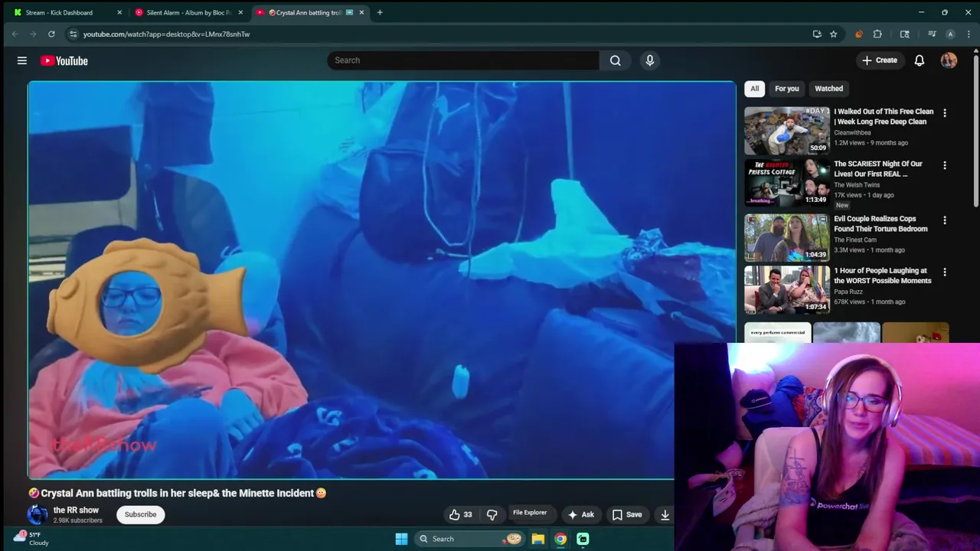Open Chrome three-dot menu
980x551 pixels.
[969, 34]
